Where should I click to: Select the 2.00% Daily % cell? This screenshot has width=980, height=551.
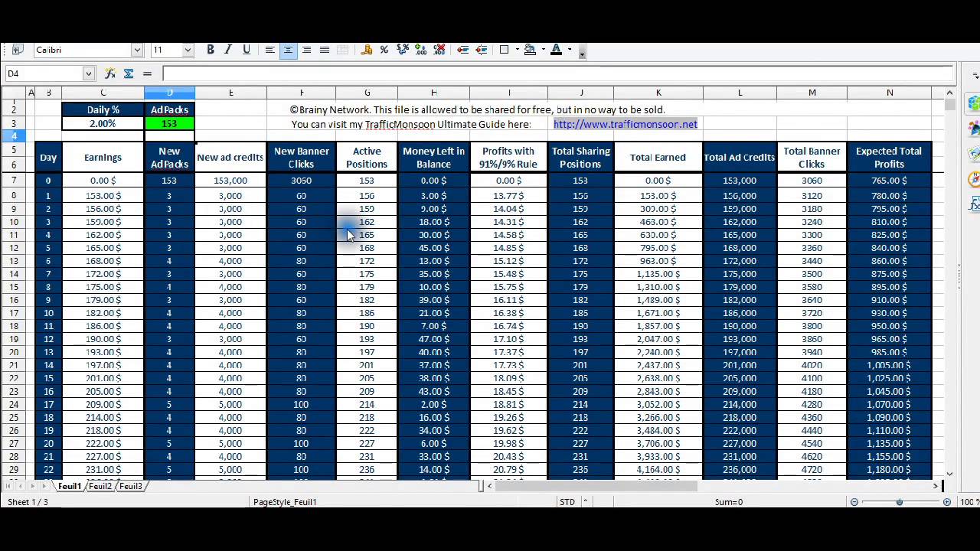click(103, 124)
